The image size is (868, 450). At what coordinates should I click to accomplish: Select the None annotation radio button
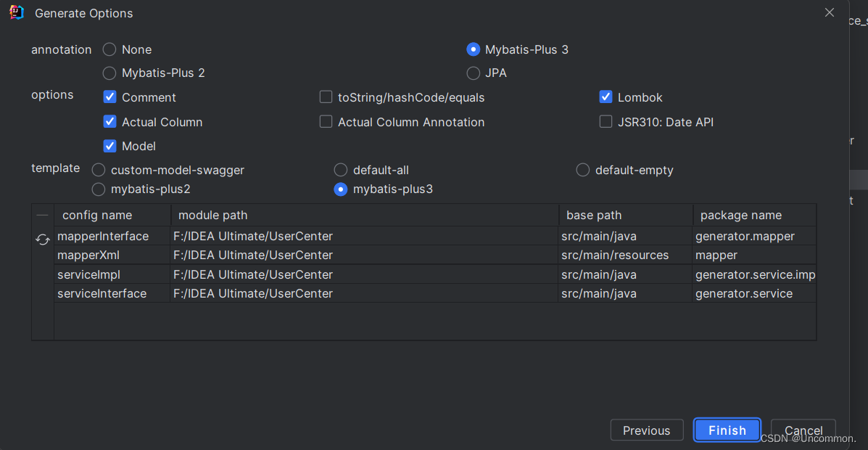click(109, 49)
